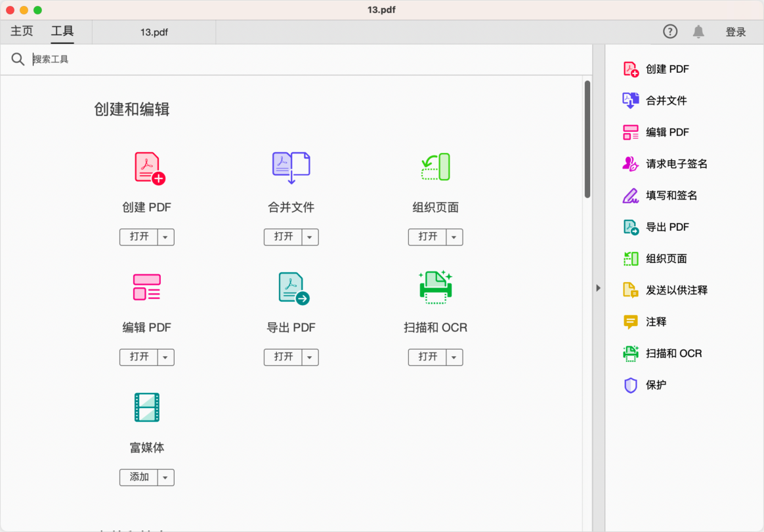Expand dropdown arrow next to 编辑 PDF 打开
Viewport: 764px width, 532px height.
(x=165, y=358)
